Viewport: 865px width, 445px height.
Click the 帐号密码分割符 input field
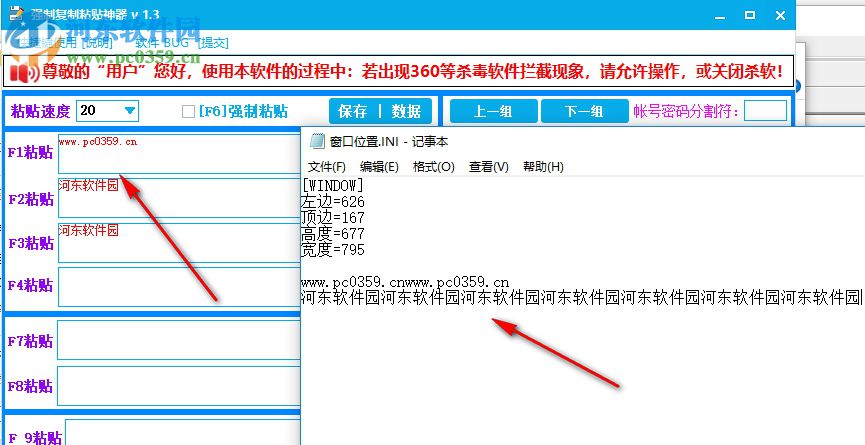coord(765,111)
